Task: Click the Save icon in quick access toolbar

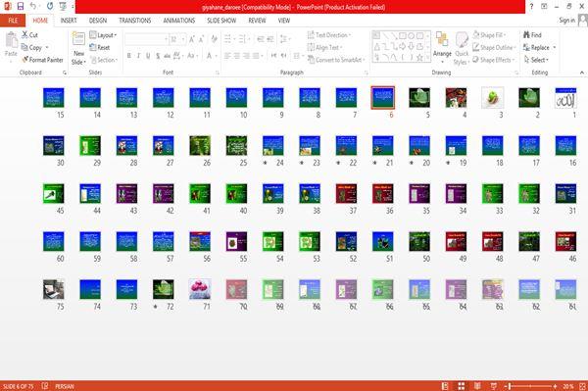Action: click(21, 6)
